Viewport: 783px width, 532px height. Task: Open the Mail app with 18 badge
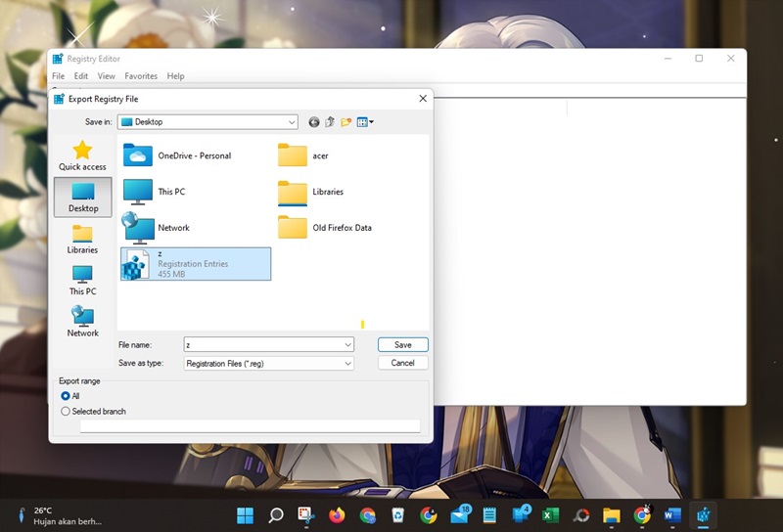(x=460, y=514)
